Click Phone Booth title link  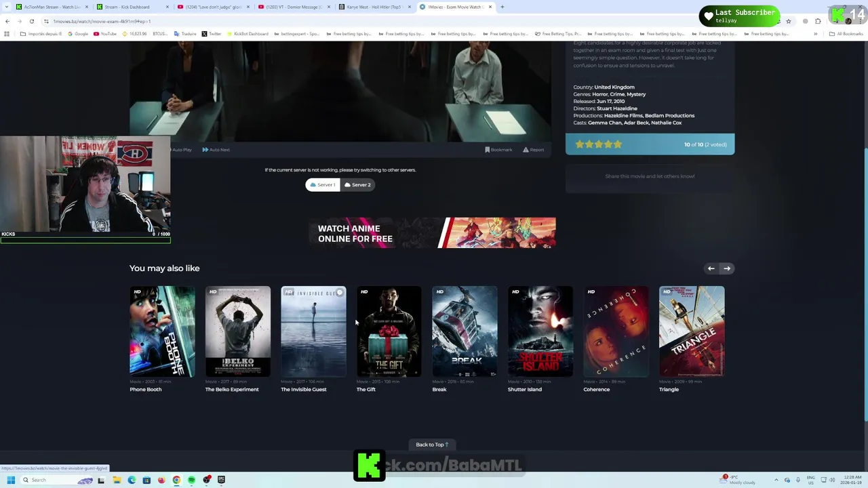146,390
